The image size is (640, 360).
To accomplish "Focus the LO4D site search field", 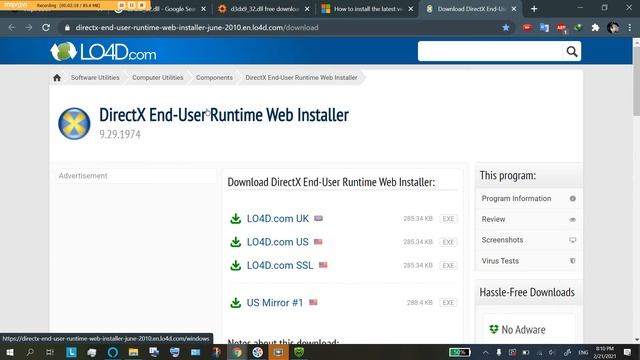I will point(490,51).
